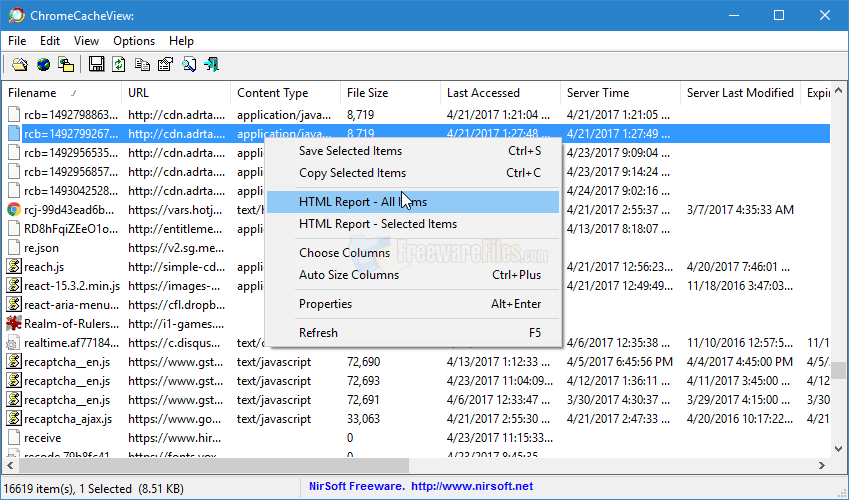
Task: Sort by Last Accessed column header
Action: pyautogui.click(x=500, y=93)
